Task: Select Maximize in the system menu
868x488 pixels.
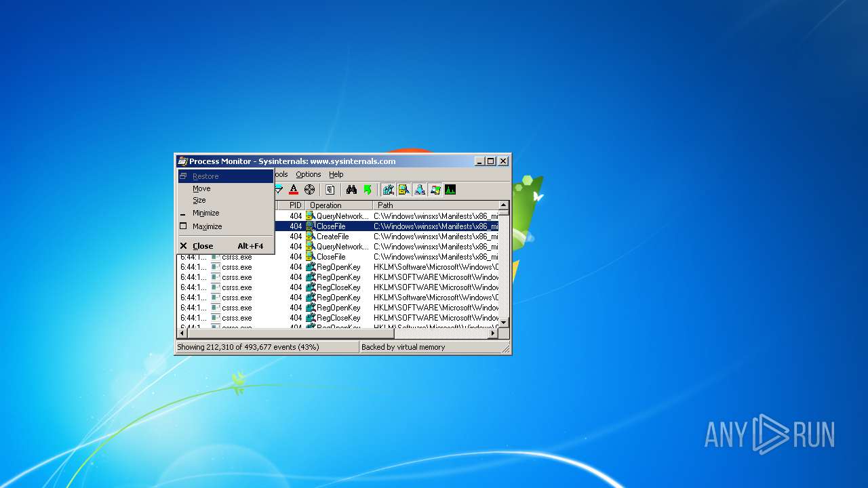Action: [x=226, y=226]
